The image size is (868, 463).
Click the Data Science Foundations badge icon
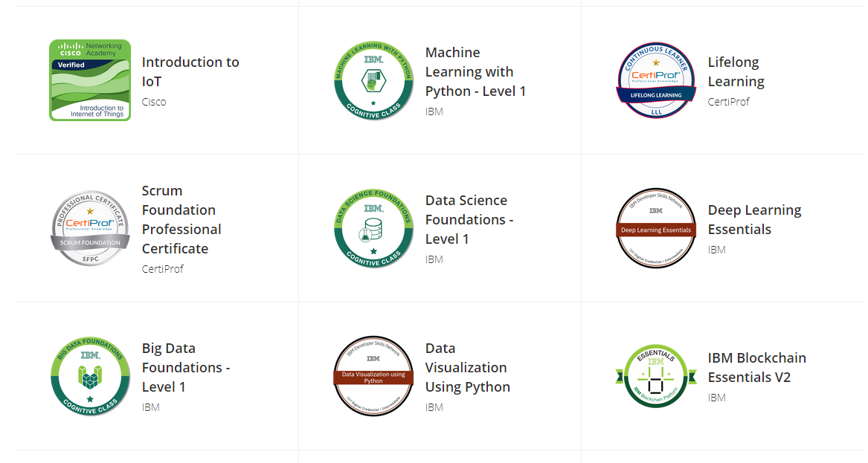373,228
